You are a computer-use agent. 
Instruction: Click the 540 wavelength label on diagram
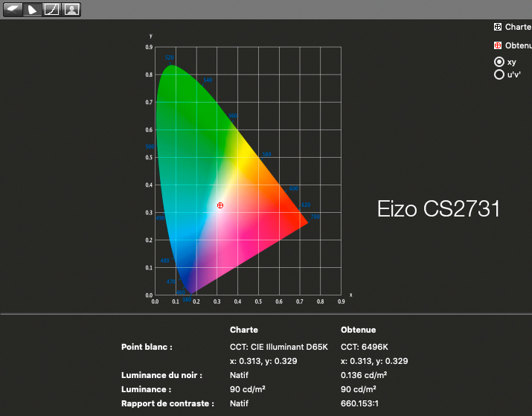pyautogui.click(x=208, y=80)
